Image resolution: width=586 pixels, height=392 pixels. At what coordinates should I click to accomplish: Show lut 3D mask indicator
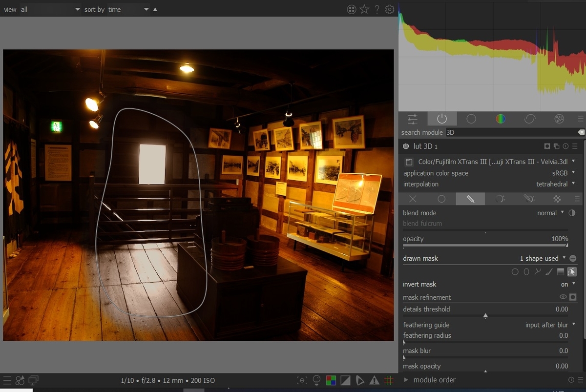pyautogui.click(x=547, y=146)
